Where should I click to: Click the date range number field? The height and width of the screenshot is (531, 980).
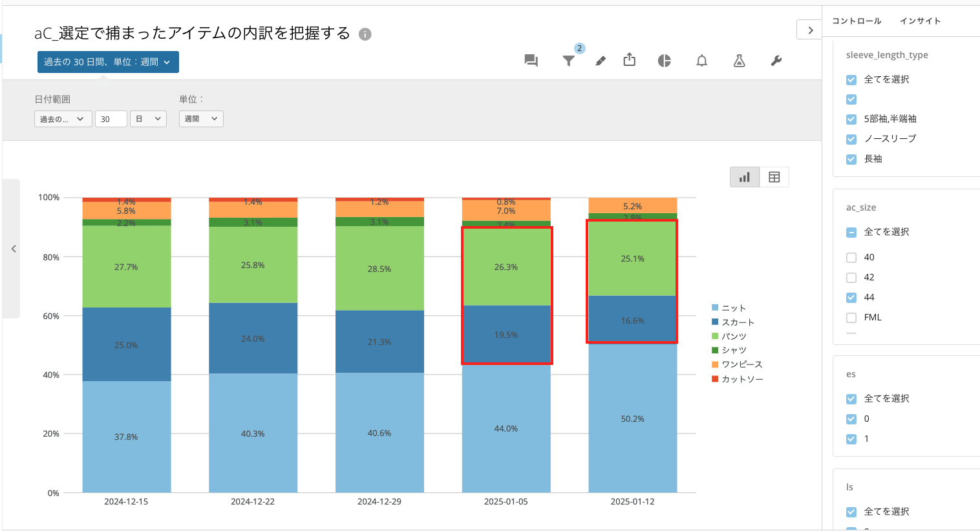pyautogui.click(x=111, y=119)
